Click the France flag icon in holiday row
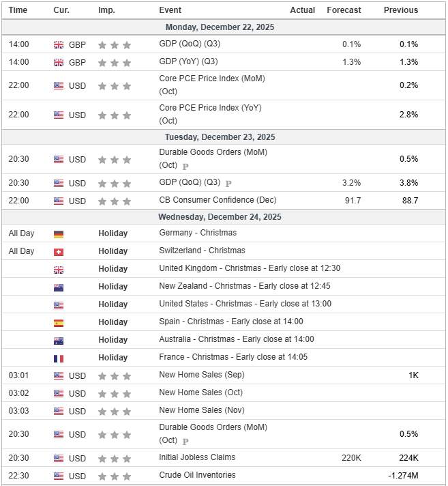The height and width of the screenshot is (486, 448). tap(59, 358)
